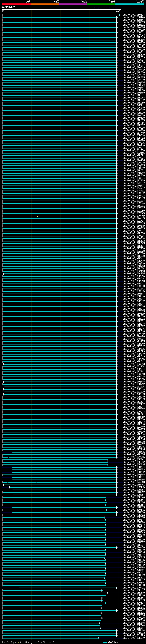Select hit label UniRef100_Q6E2S7
Viewport: 146px width, 644px height.
[134, 65]
